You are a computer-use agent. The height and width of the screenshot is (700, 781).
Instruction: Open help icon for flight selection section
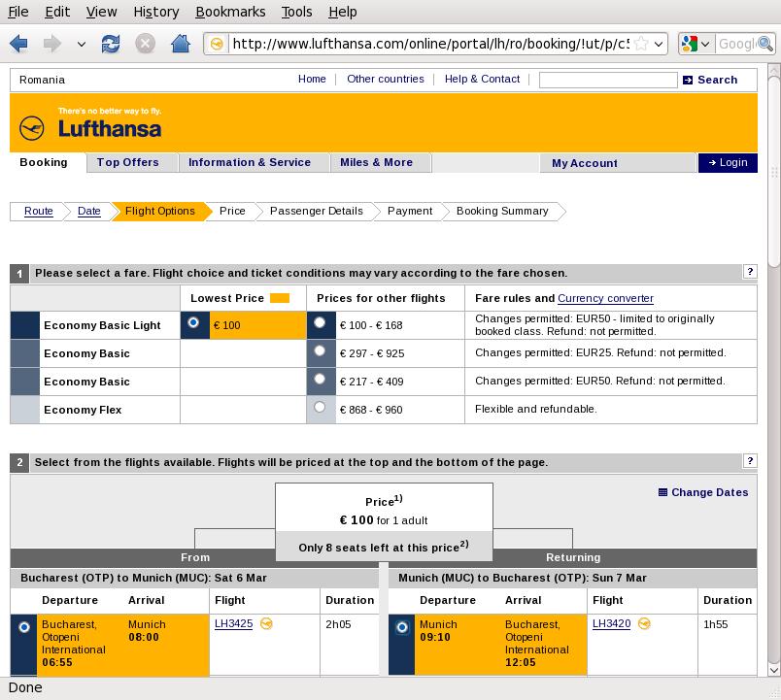[750, 461]
